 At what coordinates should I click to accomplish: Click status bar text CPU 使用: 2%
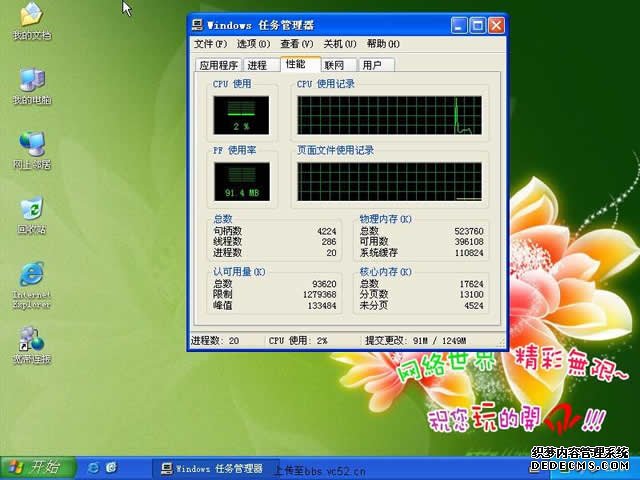(x=298, y=341)
